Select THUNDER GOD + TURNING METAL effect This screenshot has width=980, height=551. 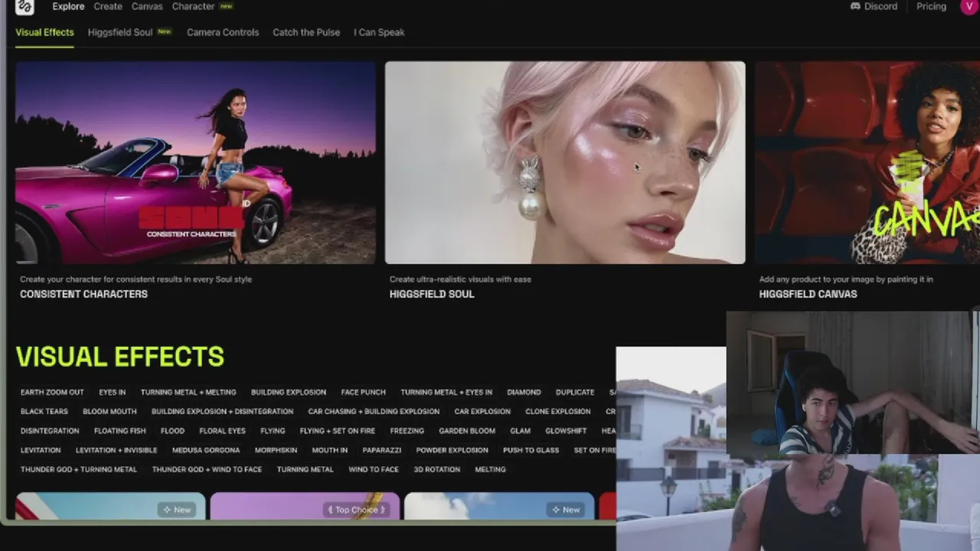(79, 469)
